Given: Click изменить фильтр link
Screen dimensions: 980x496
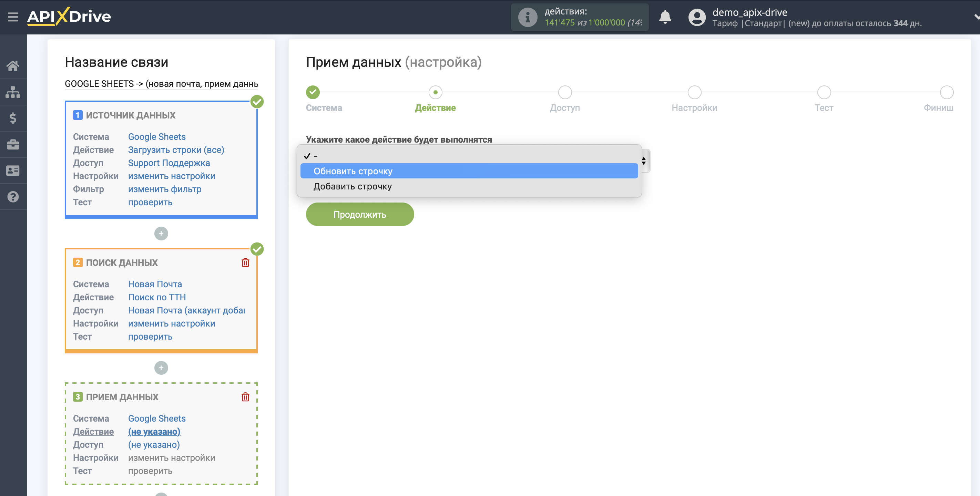Looking at the screenshot, I should point(165,189).
